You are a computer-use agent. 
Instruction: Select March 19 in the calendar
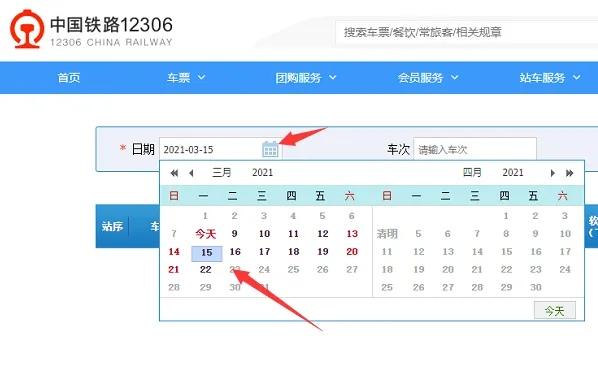tap(323, 251)
